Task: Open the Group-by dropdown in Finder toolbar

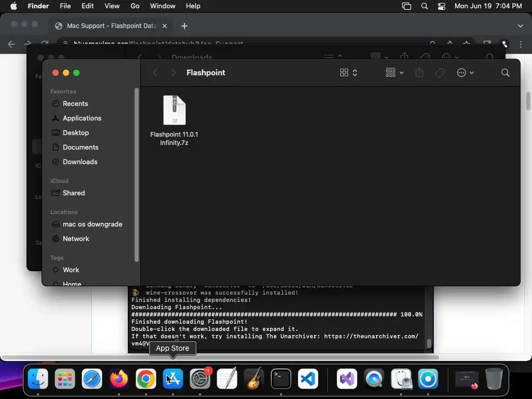Action: (395, 73)
